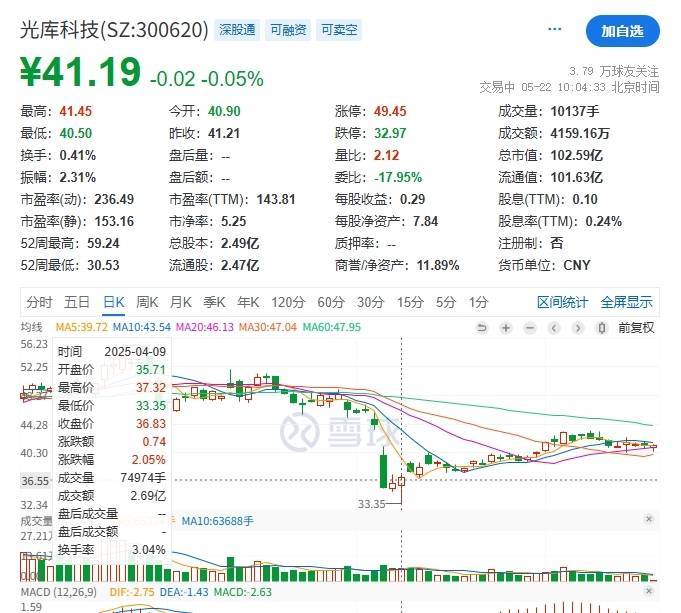Select the 60分 chart period tab
Image resolution: width=681 pixels, height=613 pixels.
point(331,302)
